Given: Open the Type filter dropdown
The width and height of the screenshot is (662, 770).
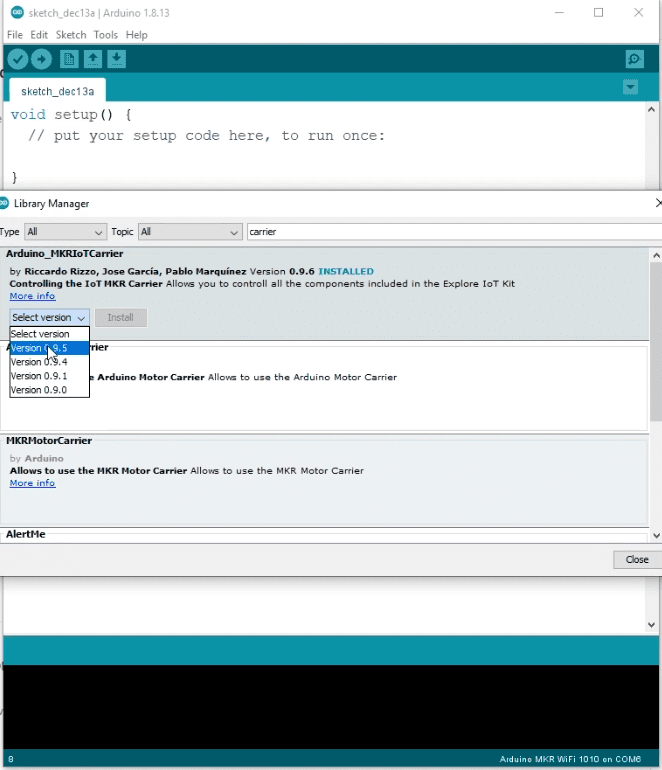Looking at the screenshot, I should (x=65, y=232).
